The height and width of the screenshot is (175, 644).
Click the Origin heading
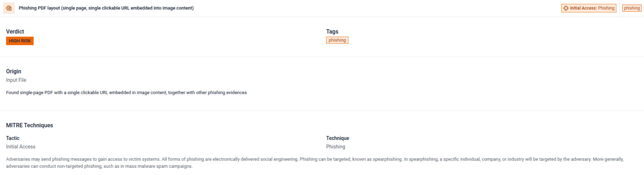14,71
